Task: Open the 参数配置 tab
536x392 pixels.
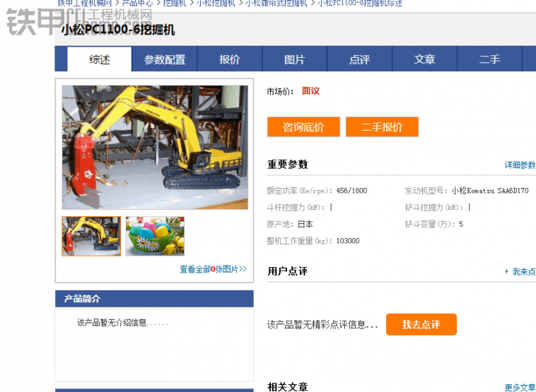Action: tap(165, 59)
